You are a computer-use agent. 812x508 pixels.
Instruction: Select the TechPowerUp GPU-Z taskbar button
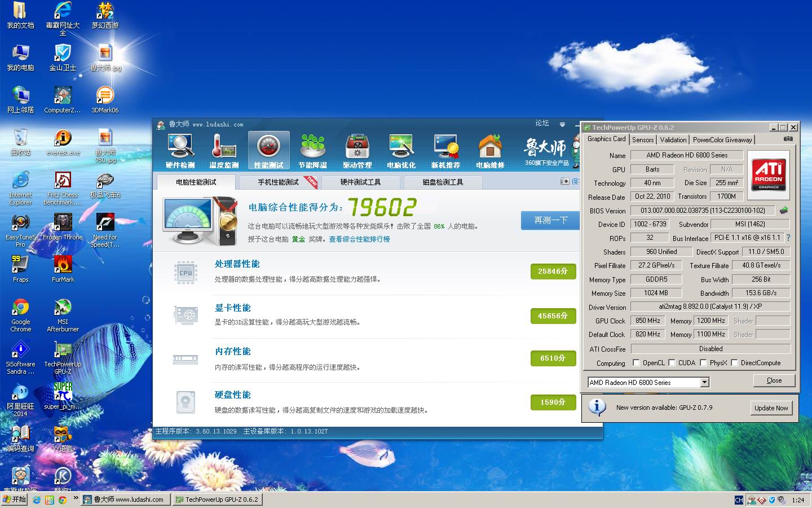coord(218,500)
